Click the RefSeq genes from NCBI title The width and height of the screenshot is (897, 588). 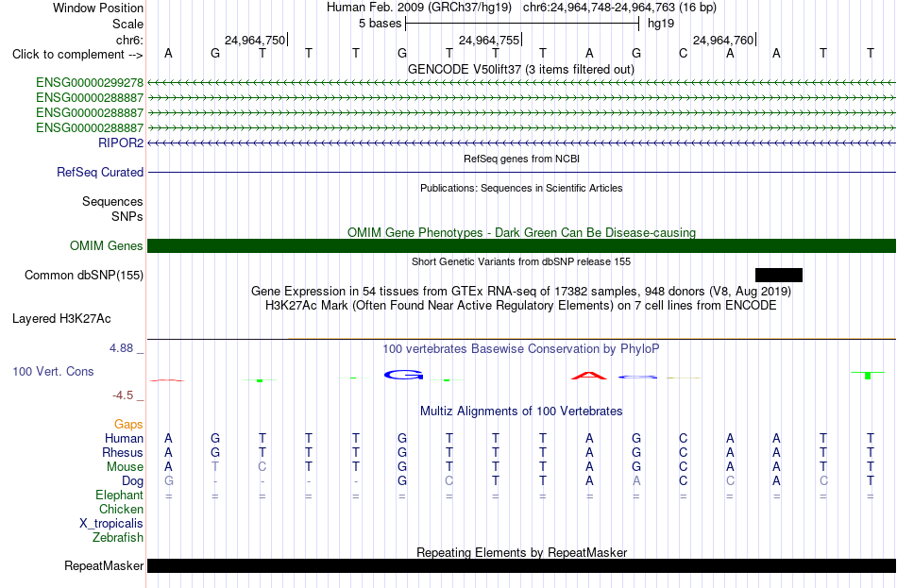pos(521,159)
